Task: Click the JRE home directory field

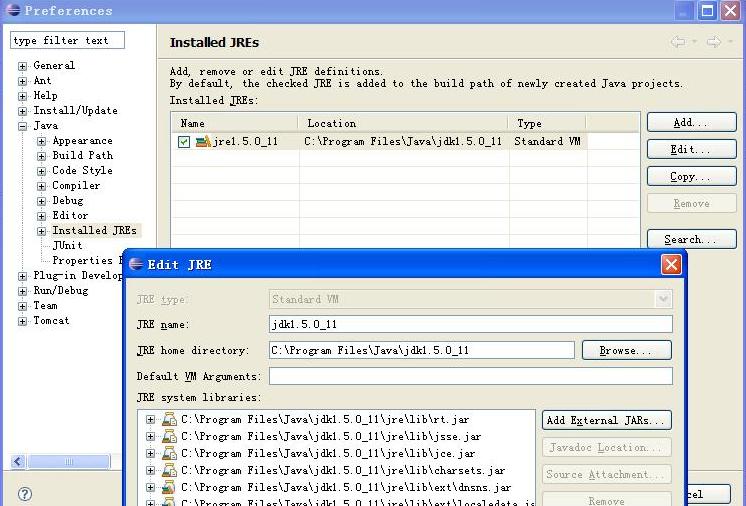Action: (422, 350)
